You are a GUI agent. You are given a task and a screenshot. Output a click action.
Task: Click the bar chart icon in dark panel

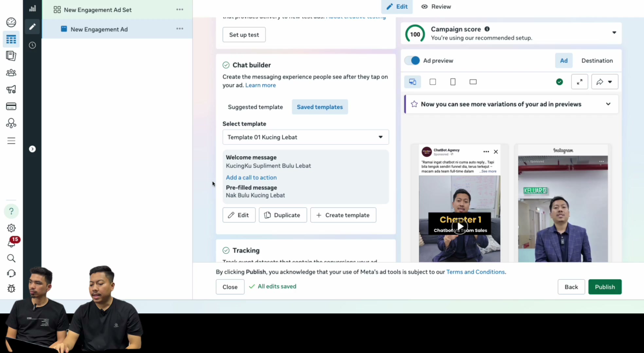click(x=32, y=8)
